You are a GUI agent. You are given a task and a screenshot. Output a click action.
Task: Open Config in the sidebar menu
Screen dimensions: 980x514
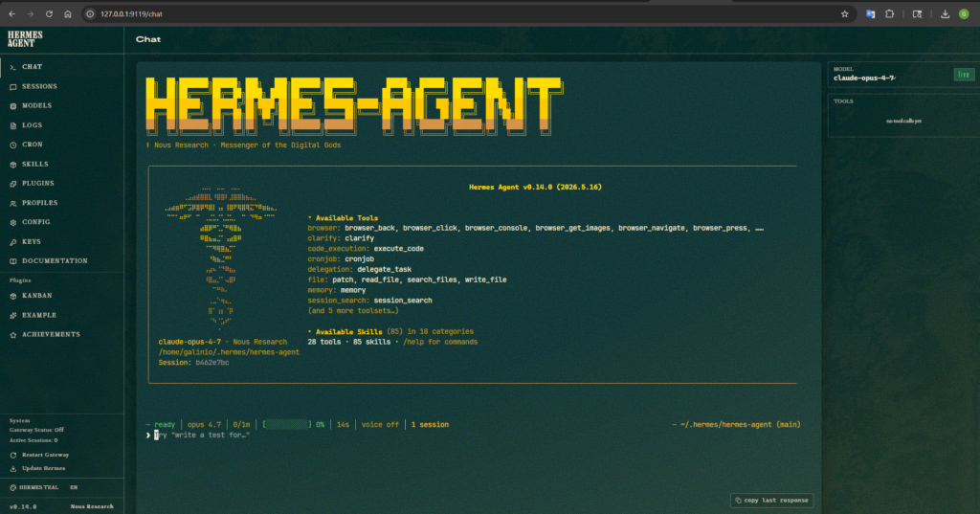62,222
